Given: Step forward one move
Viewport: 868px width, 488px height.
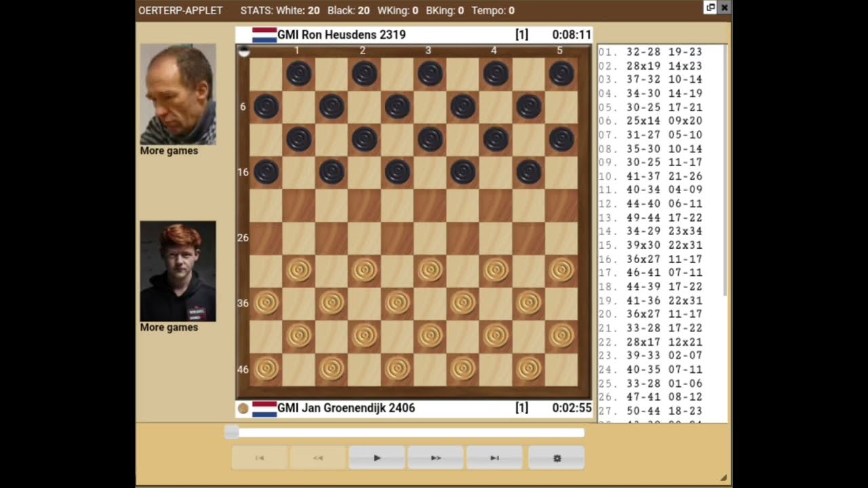Looking at the screenshot, I should pyautogui.click(x=435, y=458).
